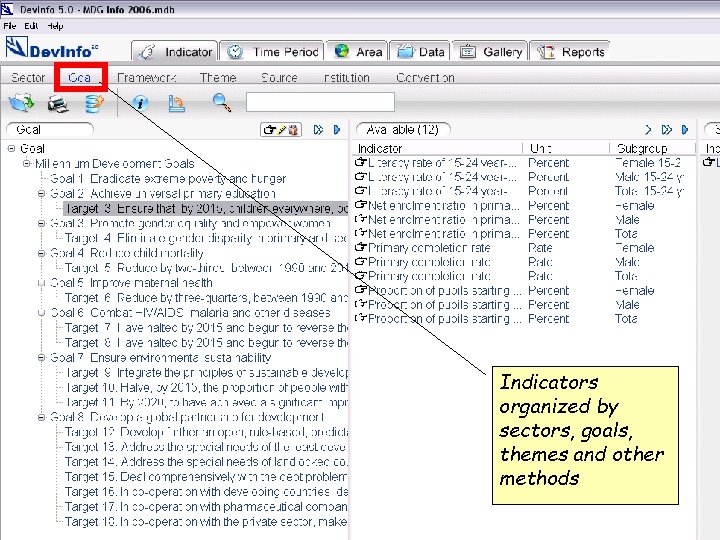Select Net enrolment ratio Total row
Screen dimensions: 720x540
525,233
